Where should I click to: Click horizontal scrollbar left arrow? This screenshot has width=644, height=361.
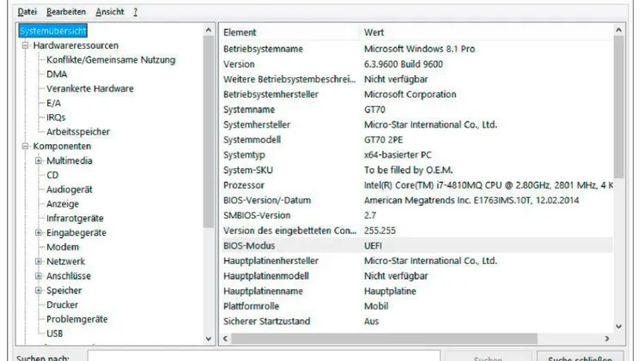coord(225,339)
